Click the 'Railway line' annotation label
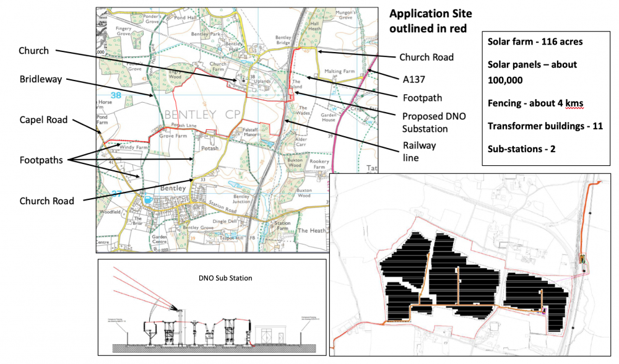 pyautogui.click(x=419, y=152)
